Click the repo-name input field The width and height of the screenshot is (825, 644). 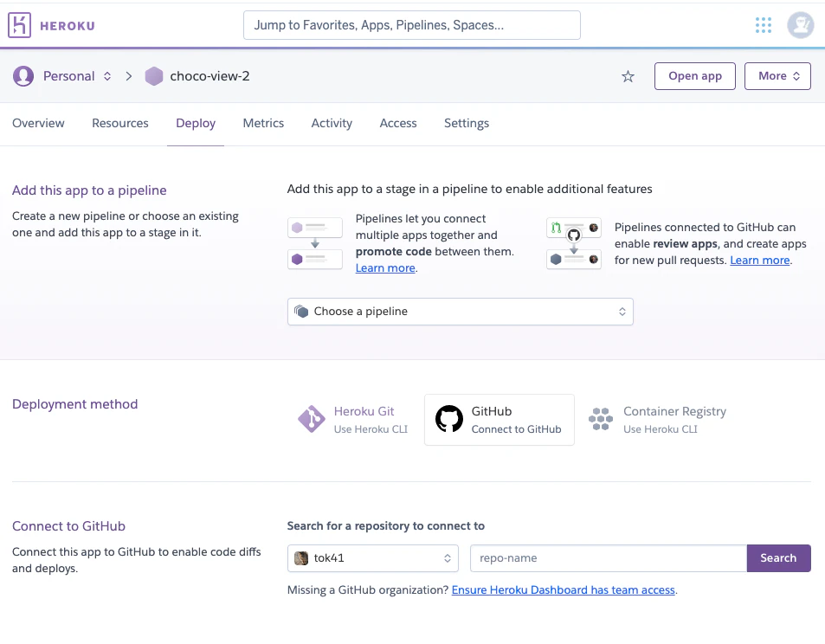609,558
